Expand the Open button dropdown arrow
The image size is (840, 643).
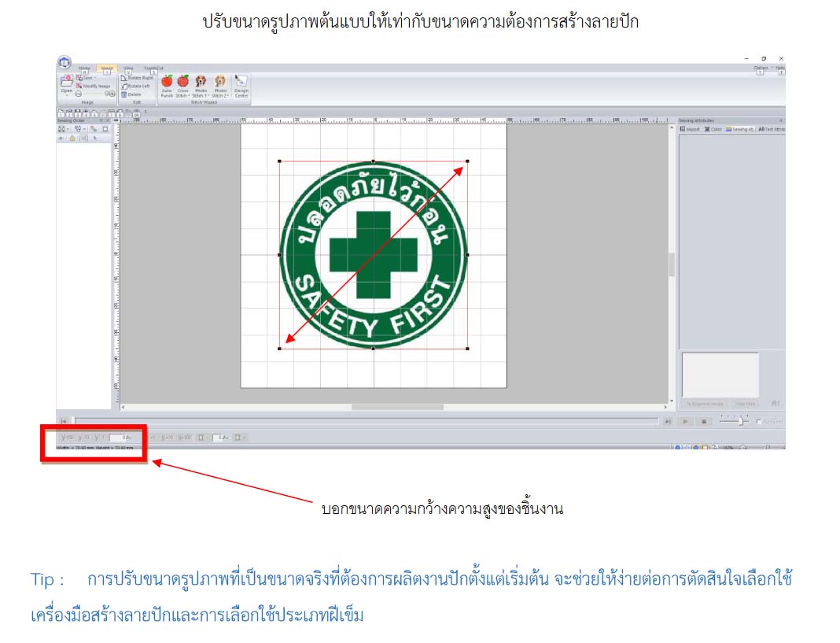pyautogui.click(x=66, y=95)
